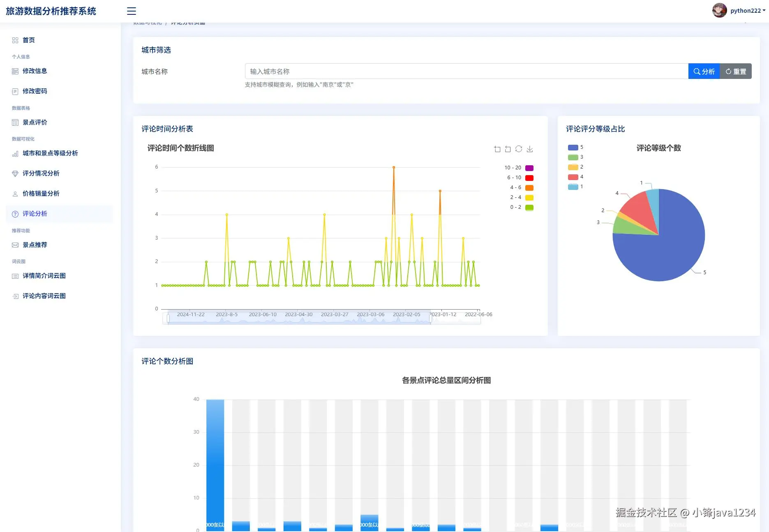The image size is (769, 532).
Task: Open the python222 user dropdown
Action: pyautogui.click(x=748, y=11)
